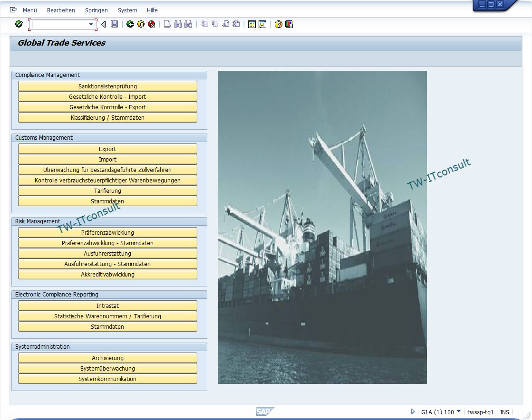Image resolution: width=532 pixels, height=420 pixels.
Task: Click the red Cancel icon
Action: [151, 24]
